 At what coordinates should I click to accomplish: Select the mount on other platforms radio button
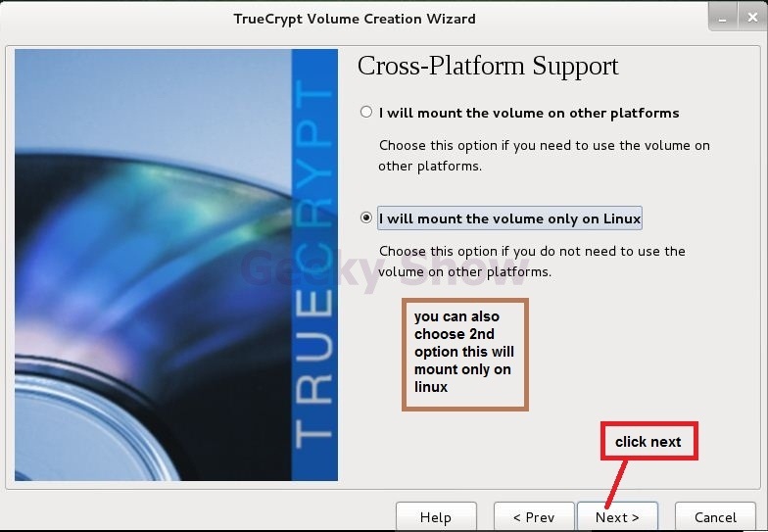(x=366, y=112)
